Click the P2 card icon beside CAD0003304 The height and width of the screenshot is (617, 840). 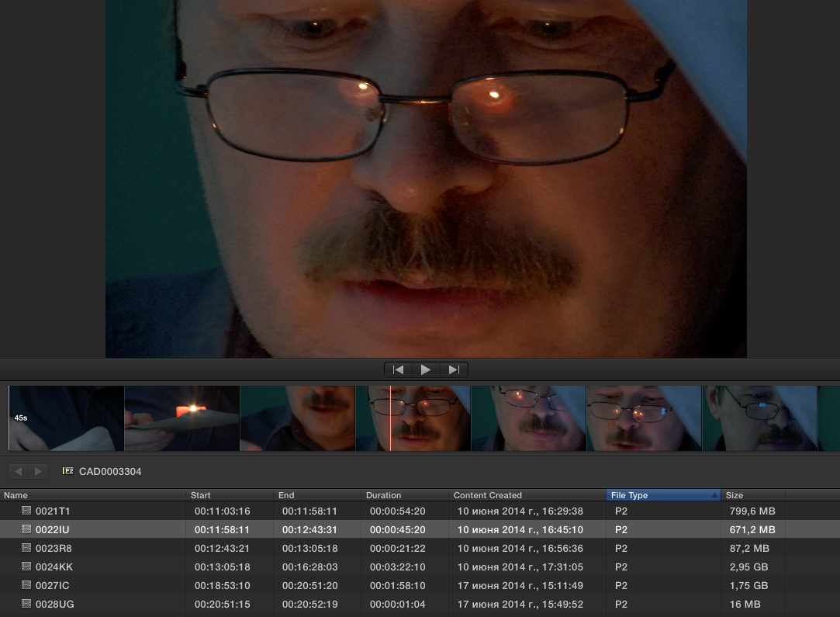tap(68, 470)
